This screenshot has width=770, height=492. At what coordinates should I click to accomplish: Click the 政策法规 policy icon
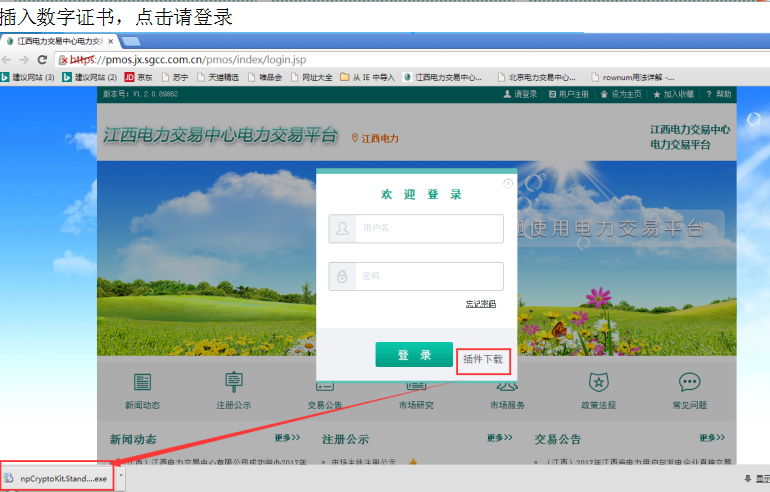coord(597,383)
